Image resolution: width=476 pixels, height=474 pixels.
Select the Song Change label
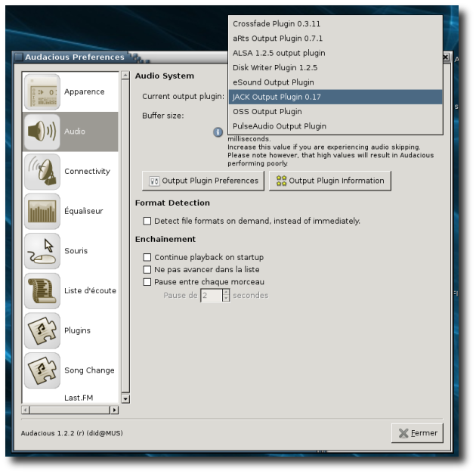(90, 370)
